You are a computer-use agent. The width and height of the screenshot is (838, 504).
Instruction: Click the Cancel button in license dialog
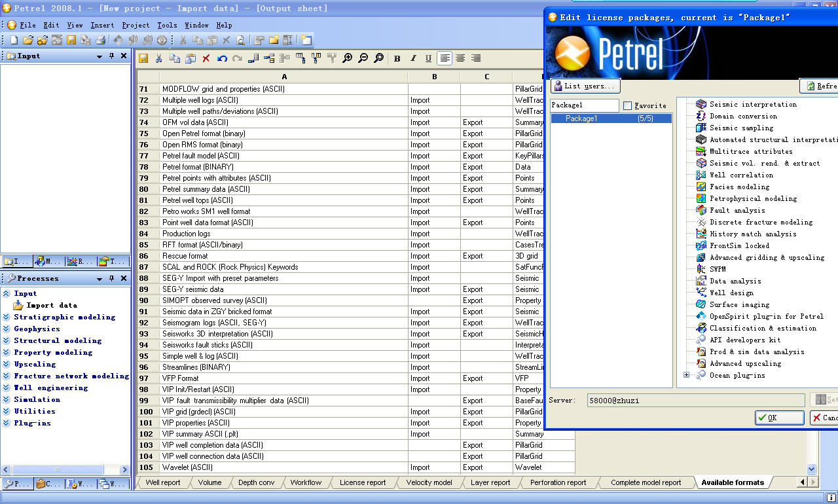[x=824, y=418]
